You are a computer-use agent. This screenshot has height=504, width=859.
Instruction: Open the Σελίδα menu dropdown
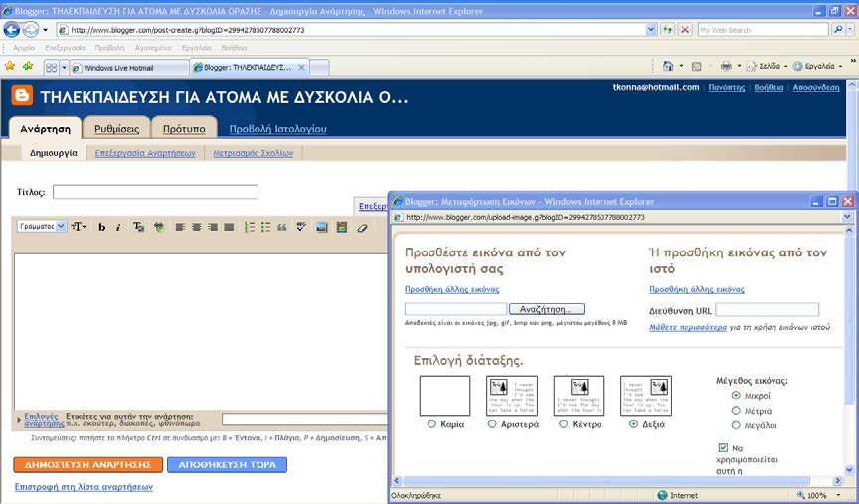[x=766, y=66]
